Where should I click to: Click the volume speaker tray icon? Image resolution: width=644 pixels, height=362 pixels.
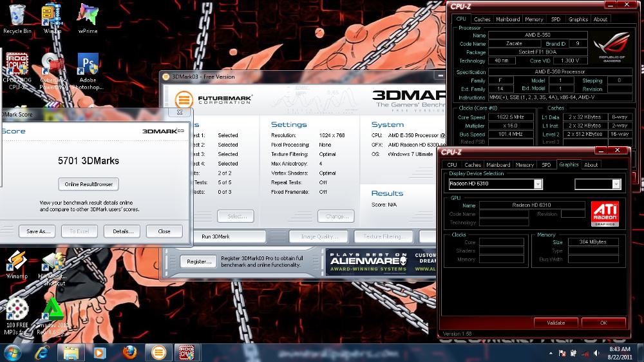coord(596,354)
